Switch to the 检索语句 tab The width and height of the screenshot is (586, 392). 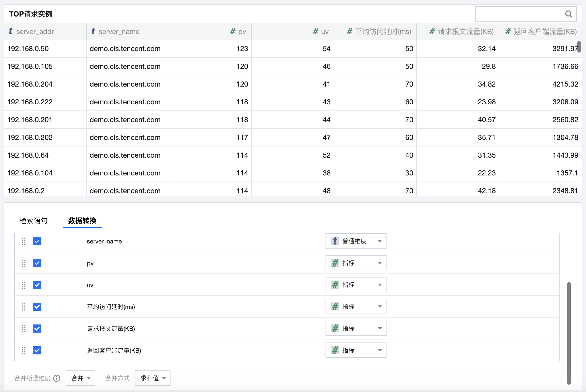tap(33, 221)
